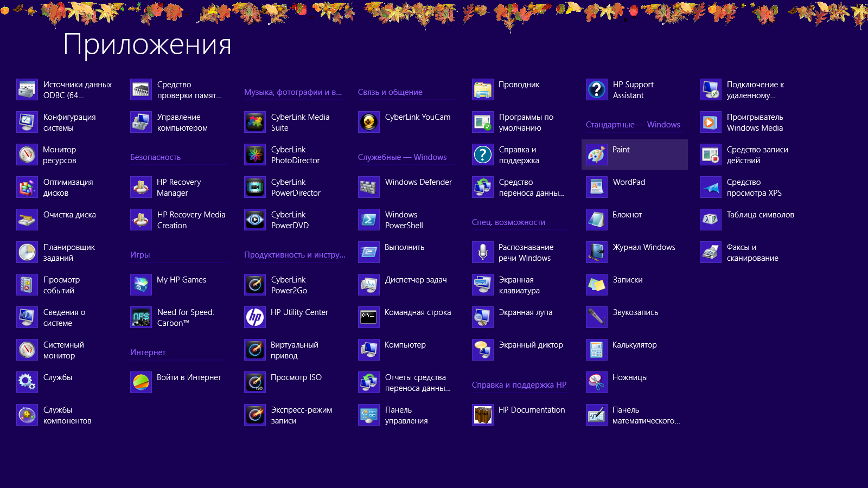This screenshot has height=488, width=868.
Task: Click Войти в Интернет icon
Action: click(x=141, y=382)
